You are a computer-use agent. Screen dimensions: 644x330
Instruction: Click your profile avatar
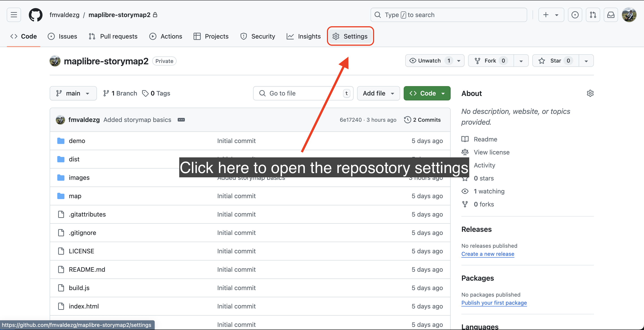[629, 15]
